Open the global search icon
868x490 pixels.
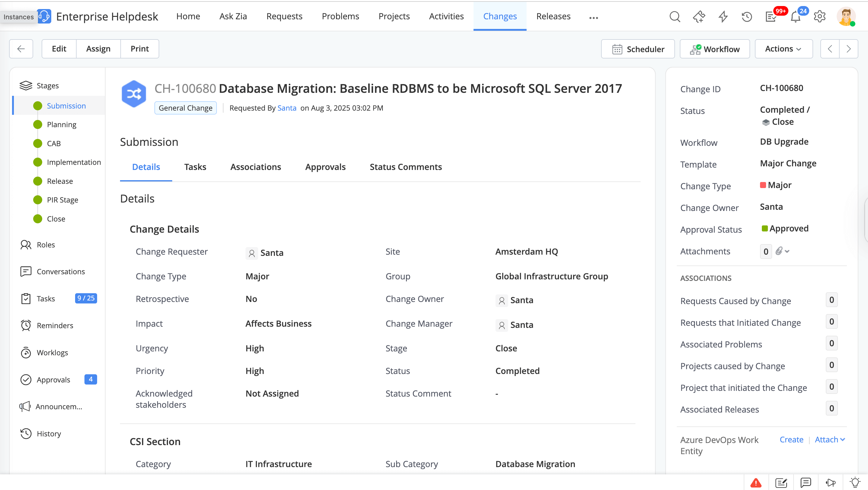pos(675,17)
